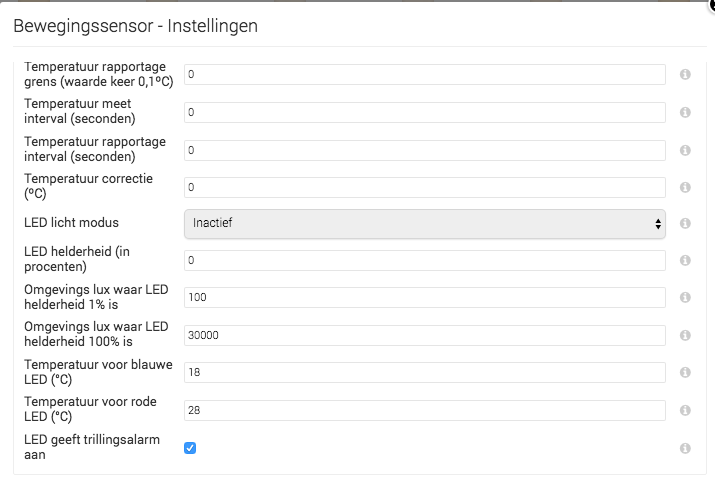Click the lux field containing 30000
This screenshot has width=715, height=482.
pos(424,335)
